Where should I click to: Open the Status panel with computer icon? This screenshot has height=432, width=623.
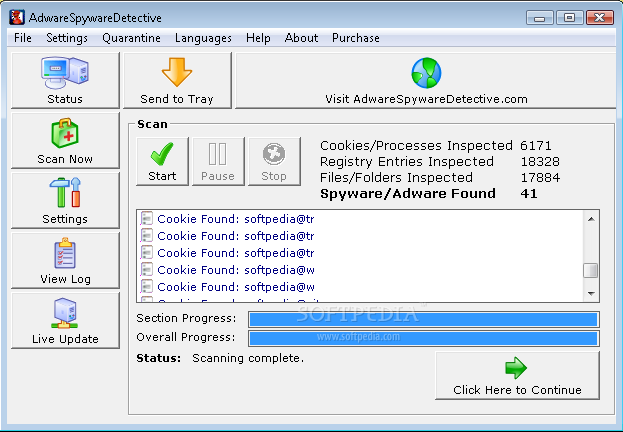(x=65, y=80)
